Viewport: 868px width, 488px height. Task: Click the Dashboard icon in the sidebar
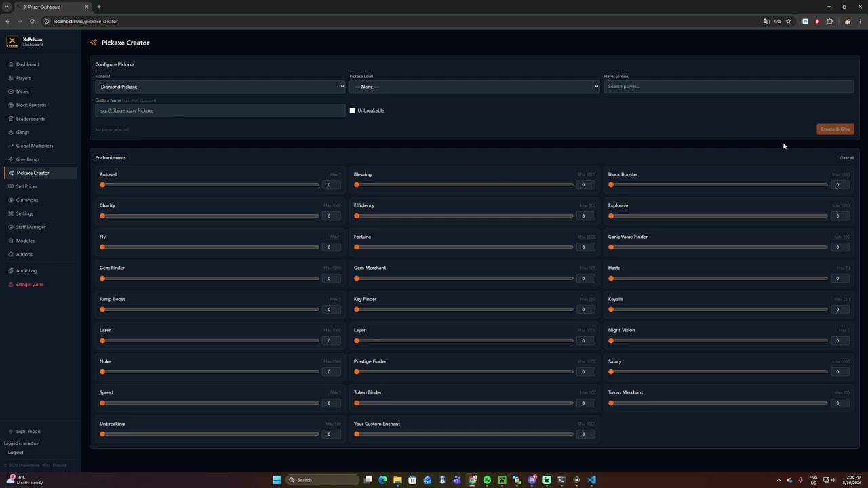[x=11, y=64]
